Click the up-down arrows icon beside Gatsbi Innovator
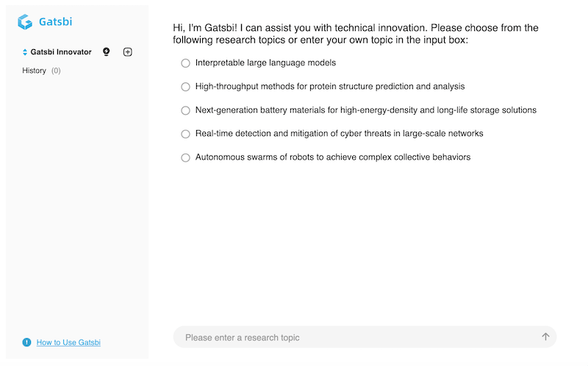588x366 pixels. click(25, 52)
